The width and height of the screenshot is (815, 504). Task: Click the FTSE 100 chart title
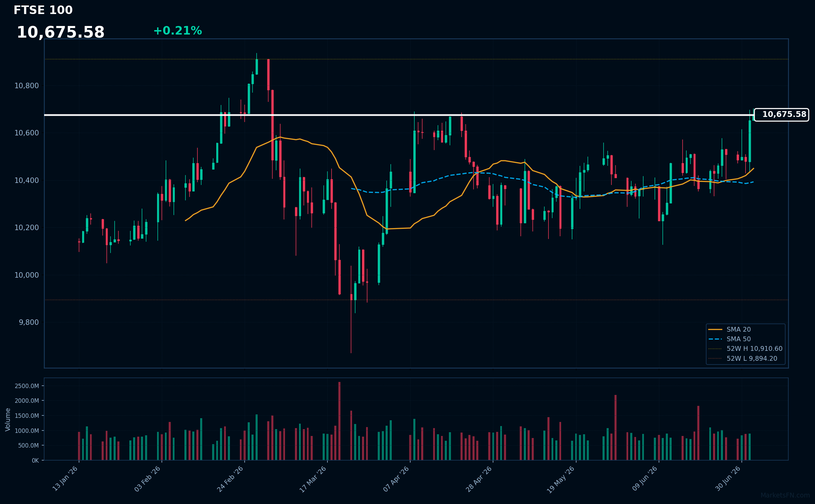(43, 10)
